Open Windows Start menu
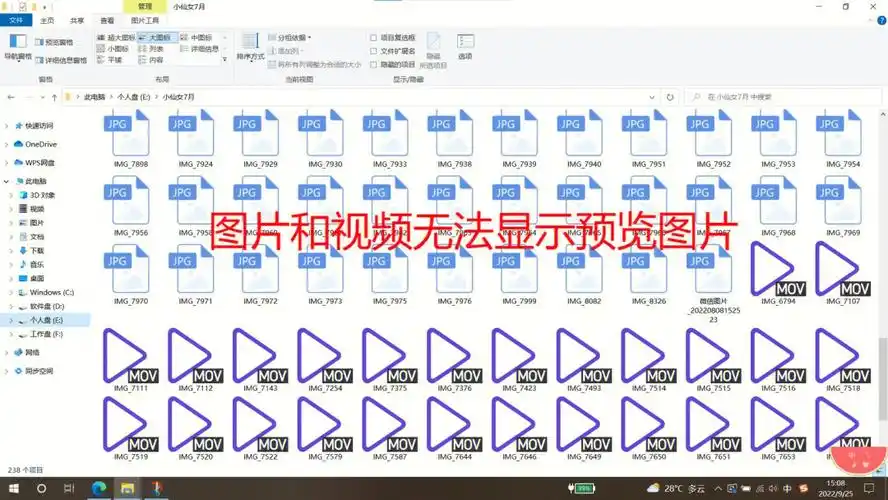This screenshot has height=500, width=888. tap(14, 488)
